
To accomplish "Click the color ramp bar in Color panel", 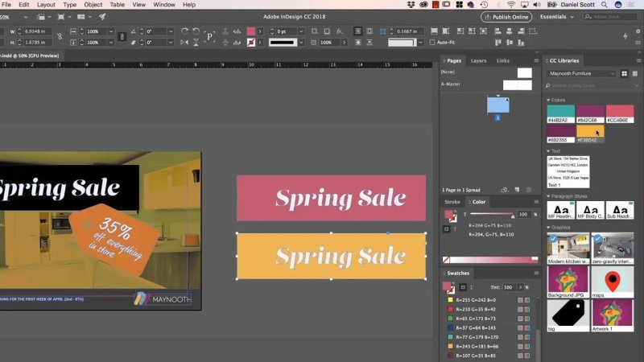I will click(490, 259).
